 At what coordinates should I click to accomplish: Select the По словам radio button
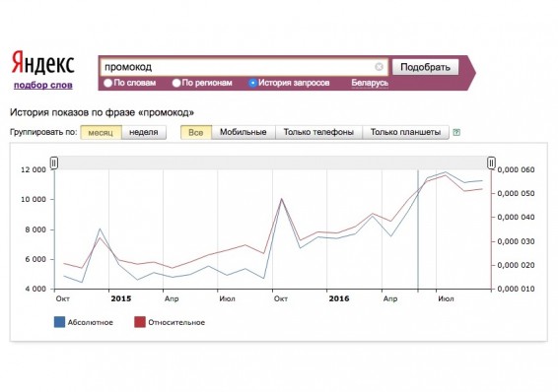coord(107,83)
